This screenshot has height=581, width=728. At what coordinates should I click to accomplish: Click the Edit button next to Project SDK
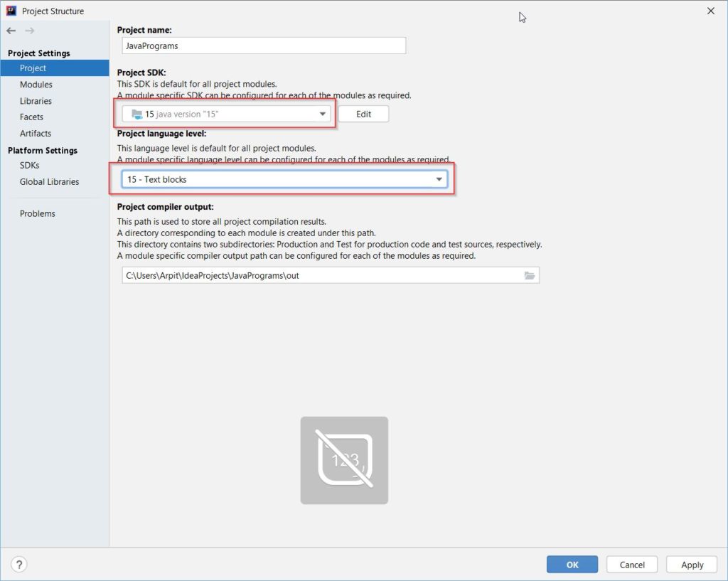click(x=363, y=113)
